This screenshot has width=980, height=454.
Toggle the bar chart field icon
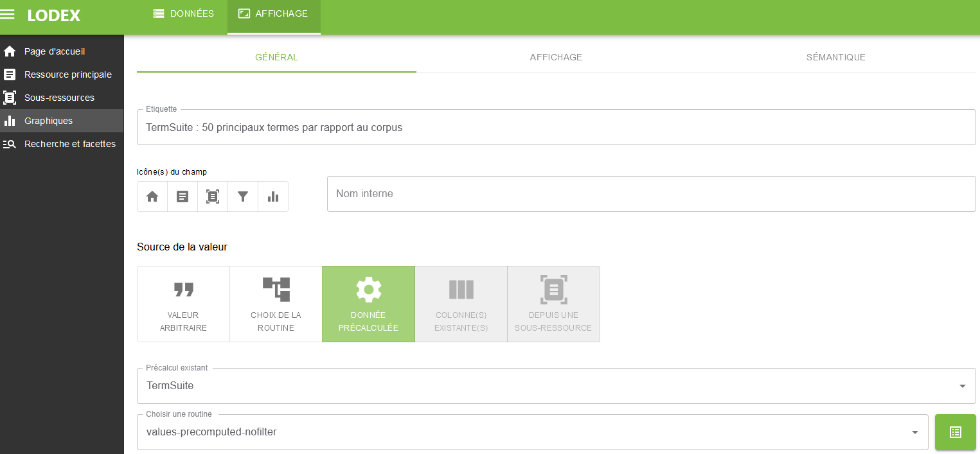coord(273,196)
